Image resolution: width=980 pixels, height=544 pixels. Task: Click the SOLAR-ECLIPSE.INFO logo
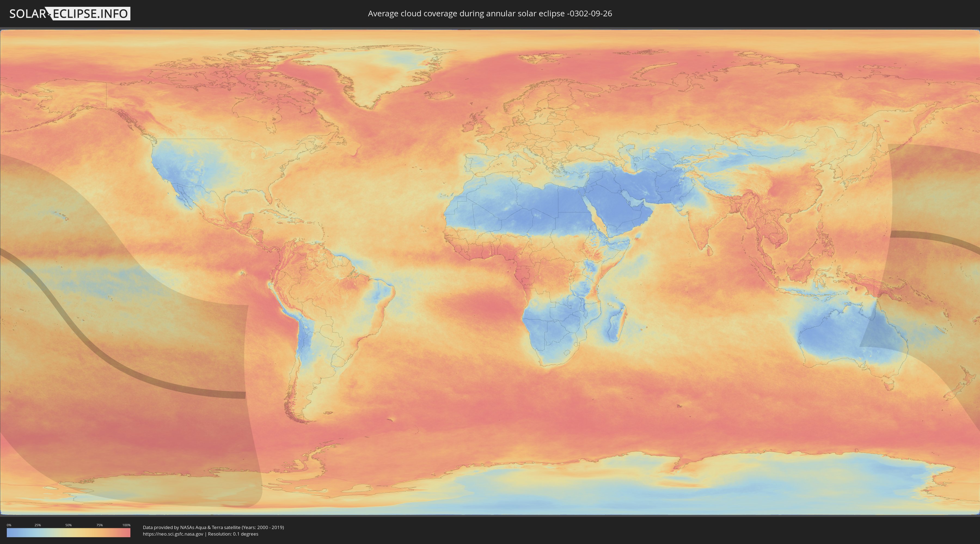(70, 14)
